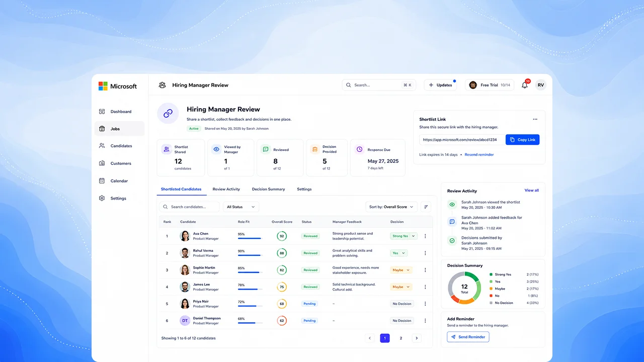The height and width of the screenshot is (362, 644).
Task: Open Sort by Overall Score dropdown
Action: click(391, 207)
